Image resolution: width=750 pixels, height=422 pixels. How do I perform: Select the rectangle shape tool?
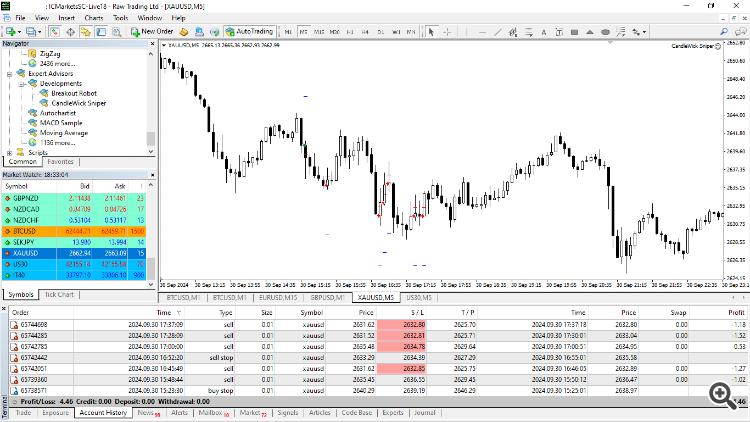[574, 32]
